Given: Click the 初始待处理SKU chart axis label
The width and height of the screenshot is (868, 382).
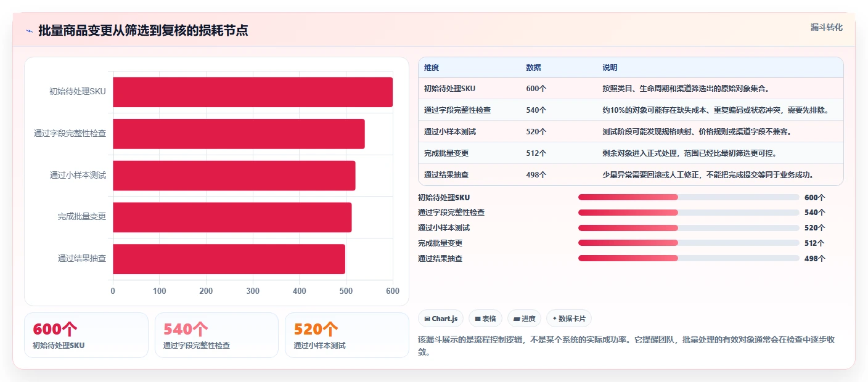Looking at the screenshot, I should point(78,92).
